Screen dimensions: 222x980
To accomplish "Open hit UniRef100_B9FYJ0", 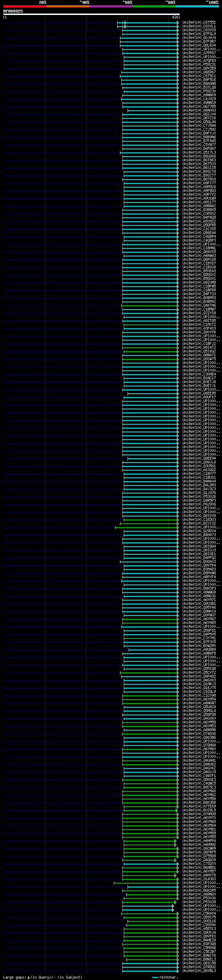I will (199, 133).
